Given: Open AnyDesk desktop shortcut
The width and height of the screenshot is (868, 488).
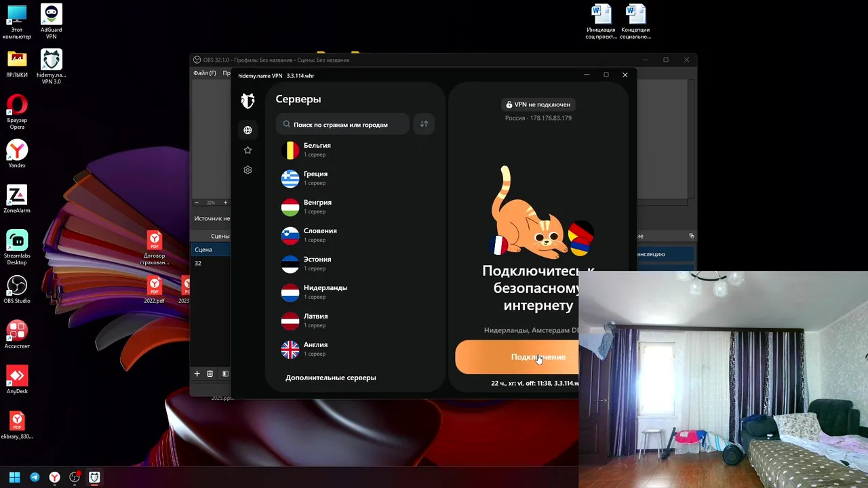Looking at the screenshot, I should [17, 380].
